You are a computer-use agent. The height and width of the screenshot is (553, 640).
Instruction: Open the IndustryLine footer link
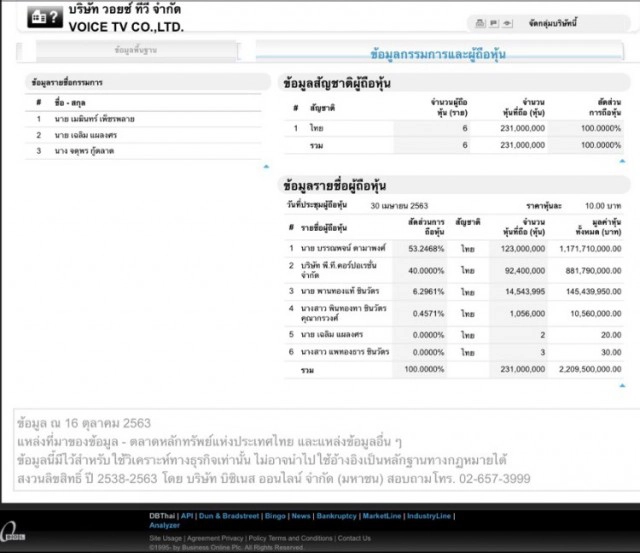(429, 516)
